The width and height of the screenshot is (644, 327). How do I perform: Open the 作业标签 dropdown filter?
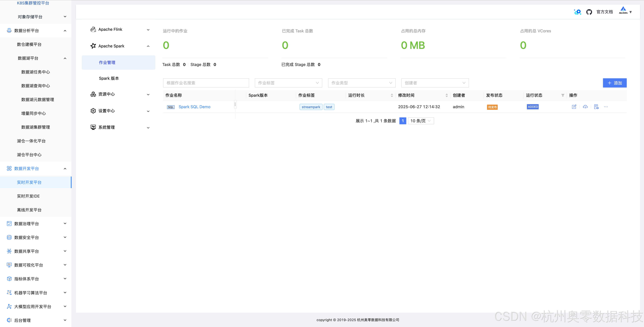[288, 83]
